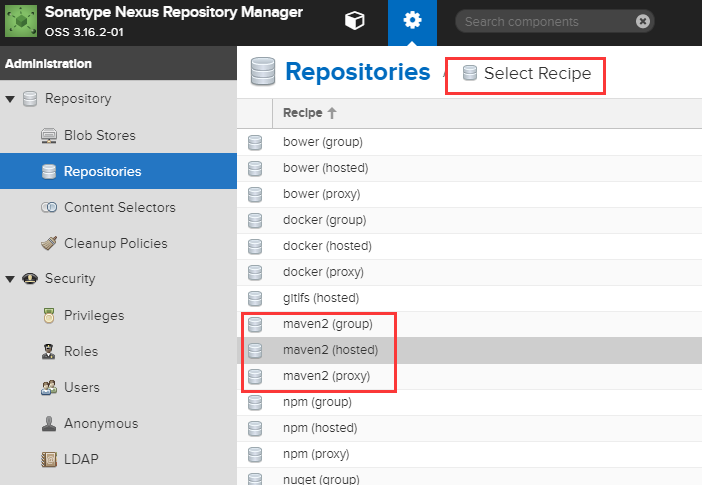Click the icon beside docker (group)

(x=255, y=220)
